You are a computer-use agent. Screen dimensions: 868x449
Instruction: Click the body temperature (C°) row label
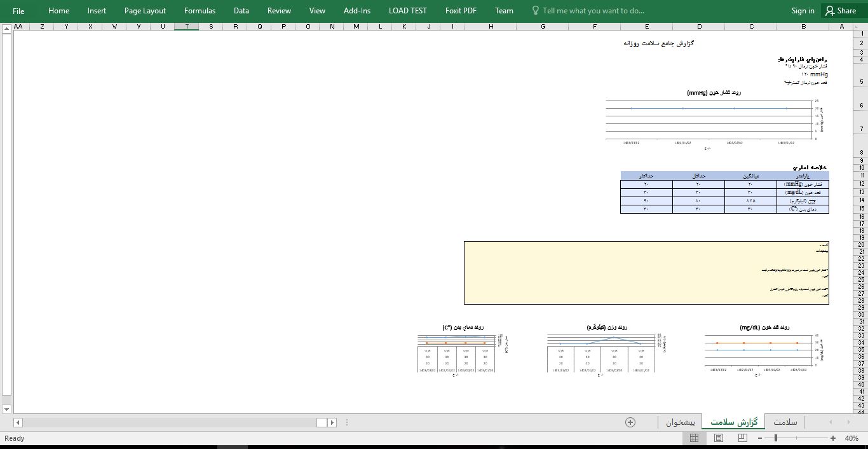point(803,209)
